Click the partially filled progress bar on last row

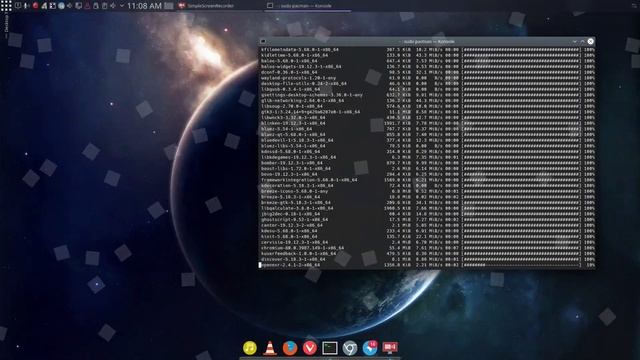(x=521, y=265)
